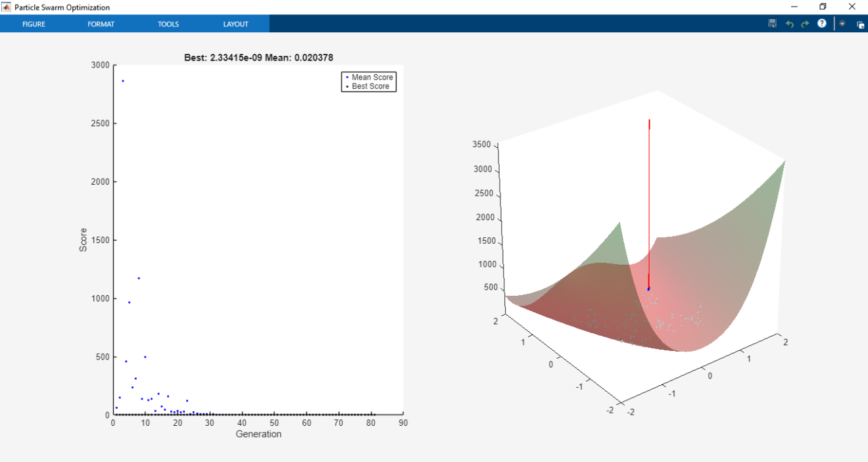The image size is (868, 462).
Task: Click the Undo icon in the toolbar
Action: point(789,24)
